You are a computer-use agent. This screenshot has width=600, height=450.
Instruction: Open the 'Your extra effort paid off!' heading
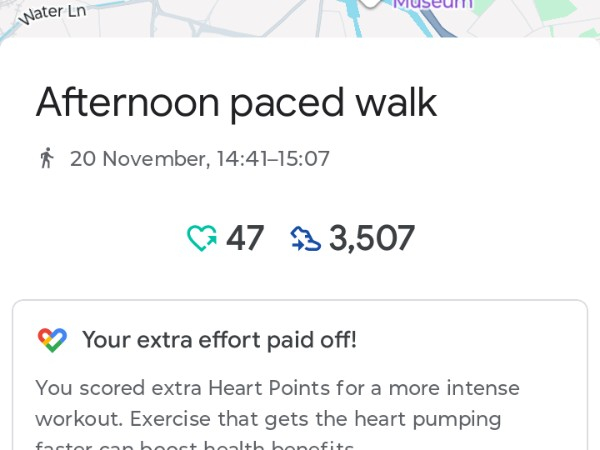(x=219, y=340)
